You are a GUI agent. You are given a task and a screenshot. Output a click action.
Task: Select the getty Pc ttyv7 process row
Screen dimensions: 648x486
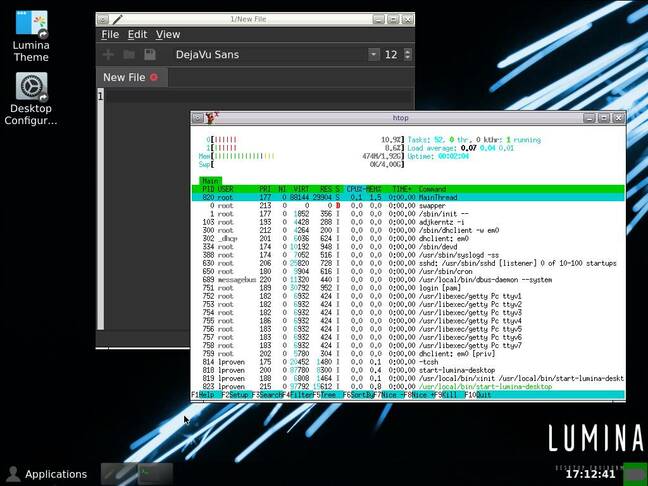(408, 345)
